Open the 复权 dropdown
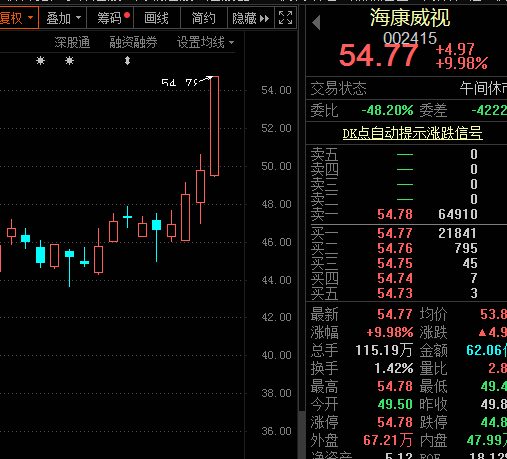The width and height of the screenshot is (507, 459). coord(17,18)
